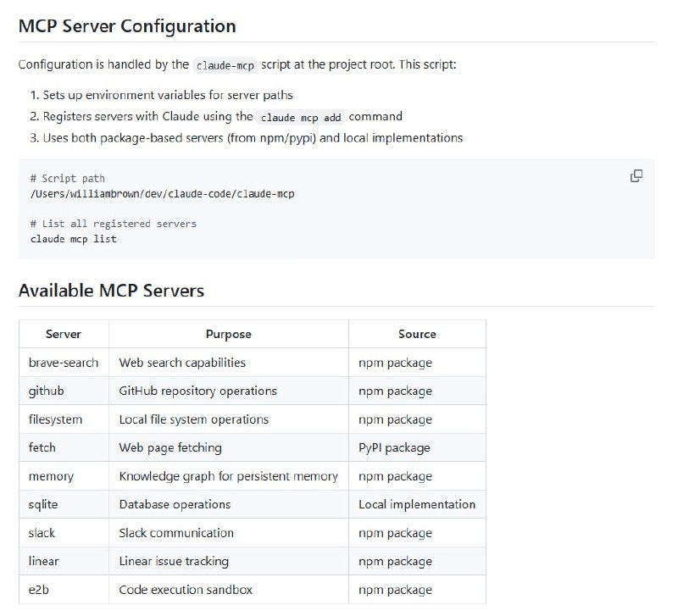
Task: Select the github server cell
Action: point(47,391)
